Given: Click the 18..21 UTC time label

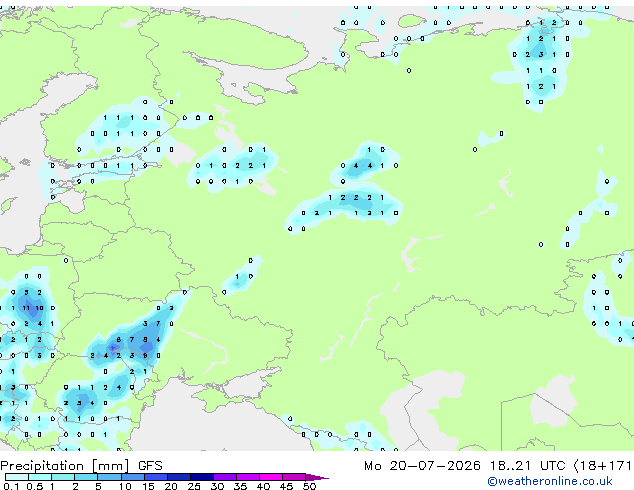Looking at the screenshot, I should [527, 466].
